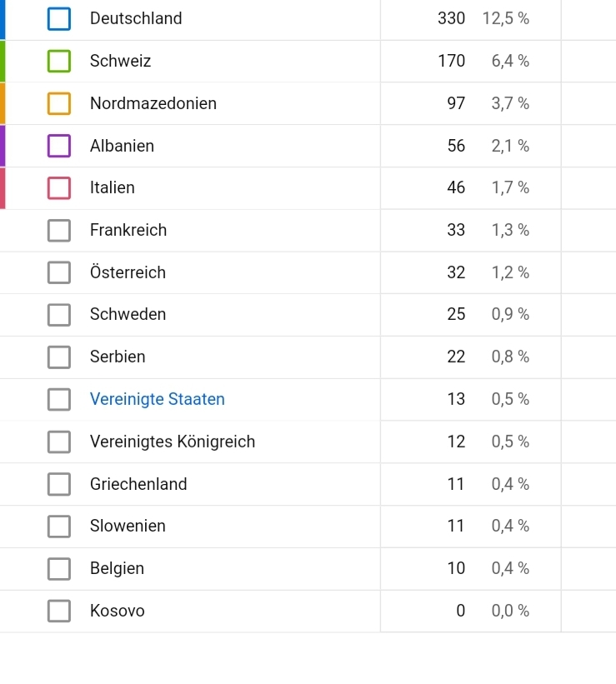Click the blue Deutschland color bar

(x=3, y=19)
